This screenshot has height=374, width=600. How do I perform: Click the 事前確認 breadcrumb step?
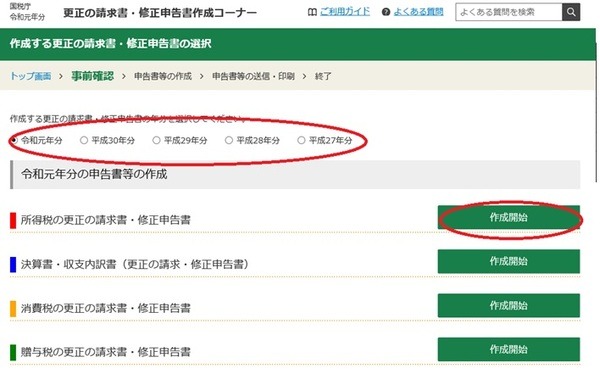93,76
